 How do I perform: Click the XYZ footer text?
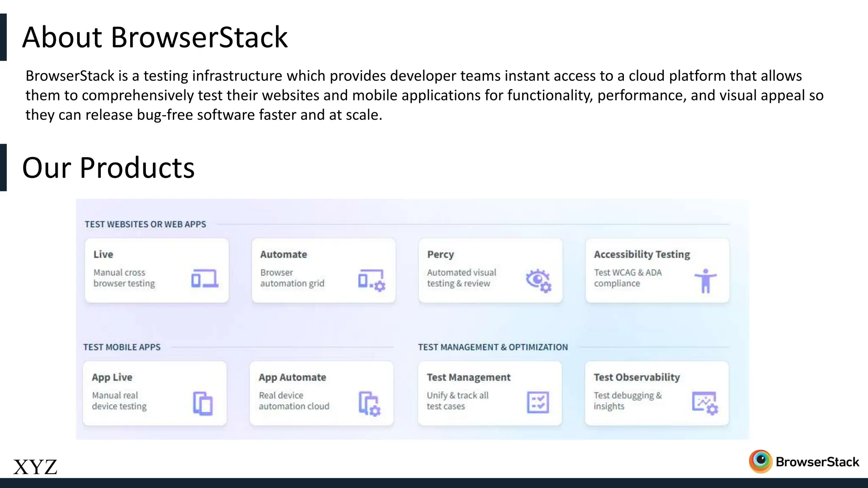35,467
